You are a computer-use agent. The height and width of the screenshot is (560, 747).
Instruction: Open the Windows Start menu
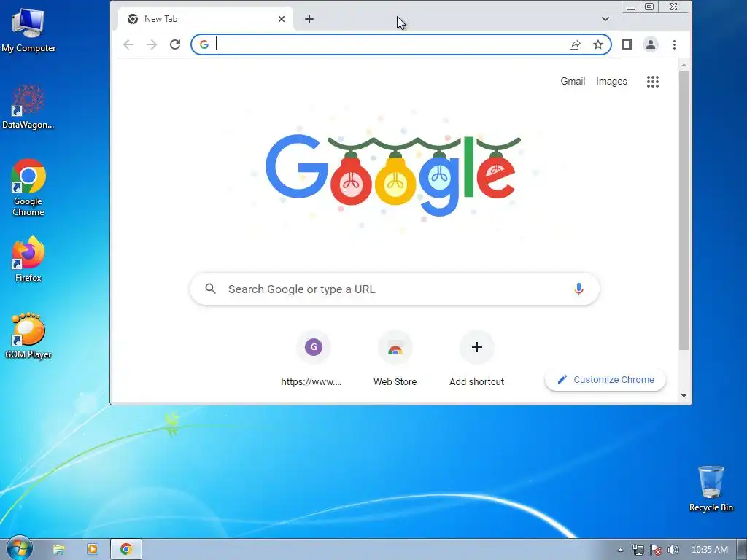click(x=18, y=548)
